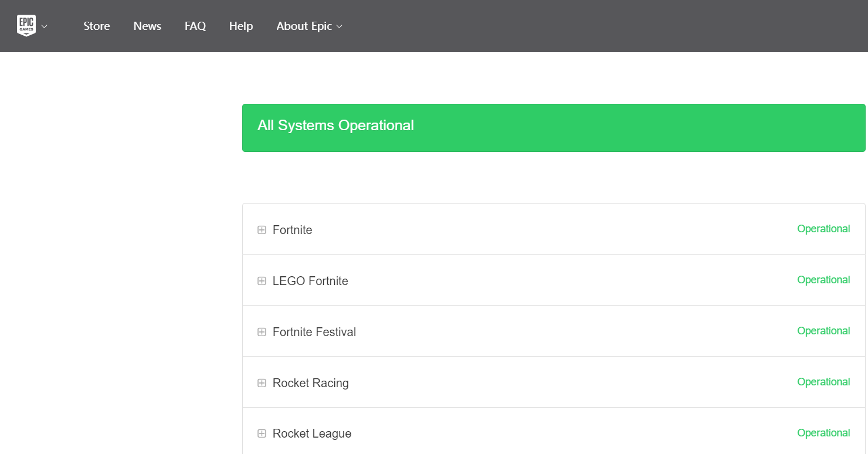
Task: Click the plus icon beside LEGO Fortnite
Action: [262, 281]
